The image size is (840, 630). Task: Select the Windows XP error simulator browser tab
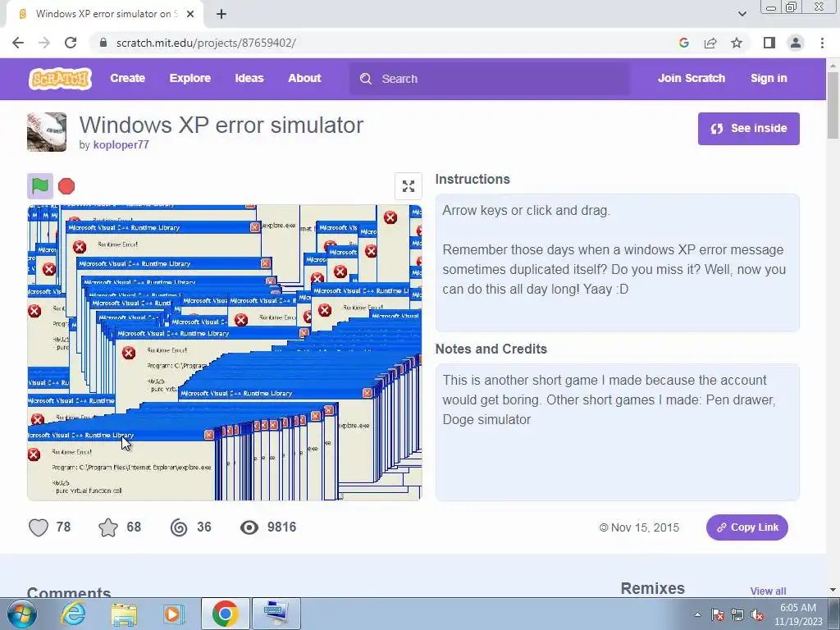pos(104,15)
